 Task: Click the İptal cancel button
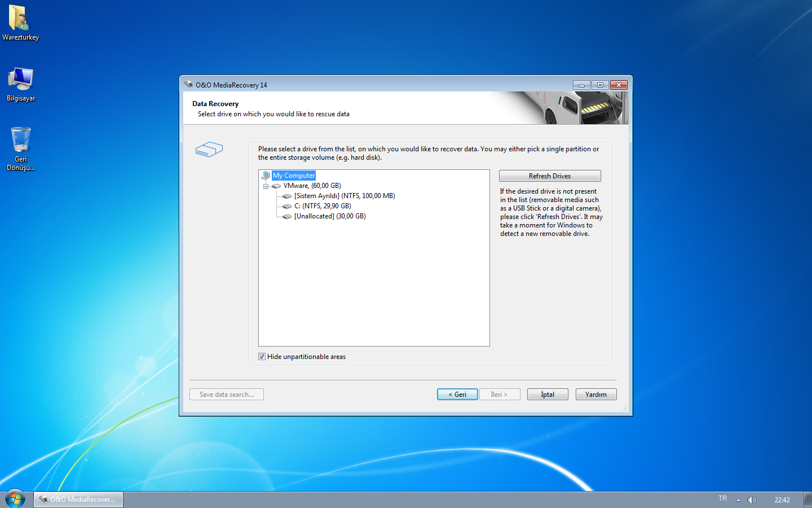click(548, 395)
